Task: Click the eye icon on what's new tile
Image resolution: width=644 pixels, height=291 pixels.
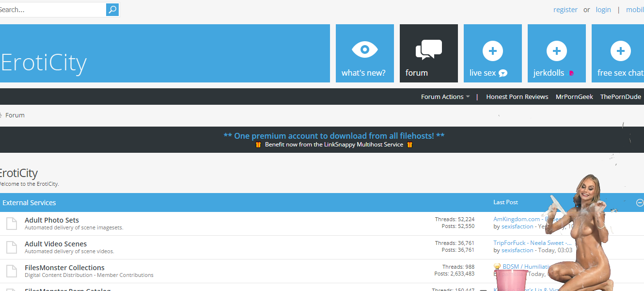Action: coord(364,50)
